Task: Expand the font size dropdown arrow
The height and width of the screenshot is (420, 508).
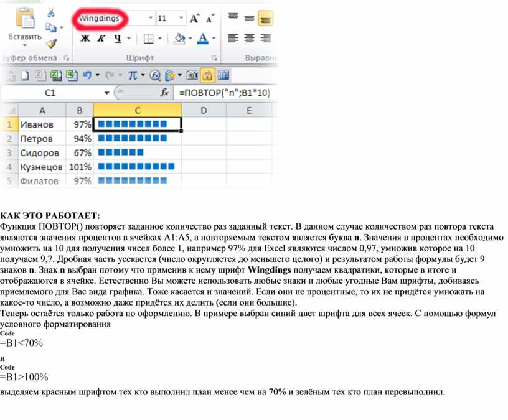Action: pyautogui.click(x=181, y=18)
